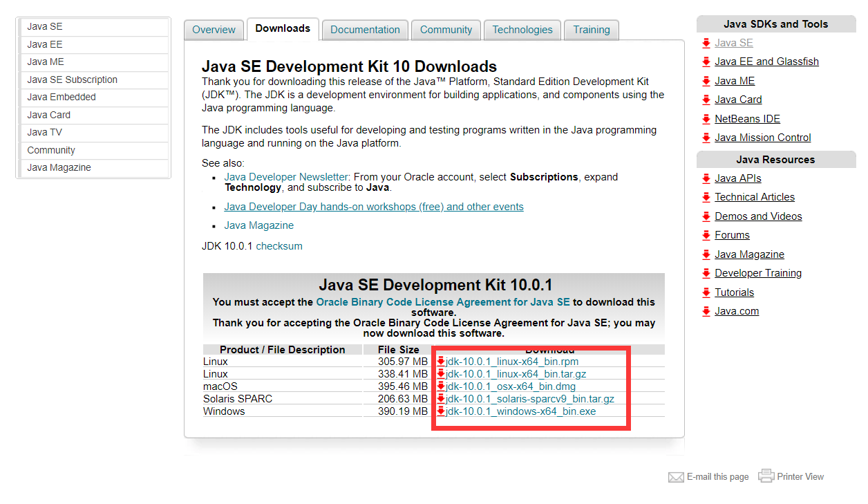Switch to the Overview tab
868x504 pixels.
pos(214,30)
